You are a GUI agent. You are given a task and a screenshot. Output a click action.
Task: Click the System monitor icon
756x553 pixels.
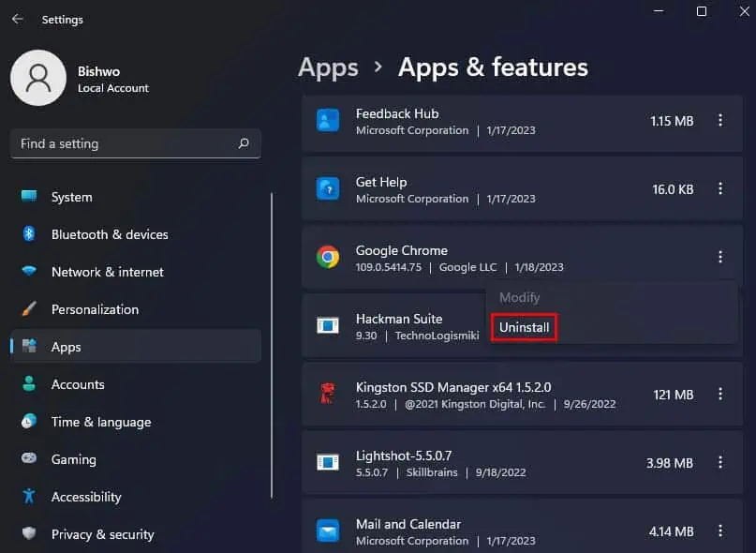[29, 196]
